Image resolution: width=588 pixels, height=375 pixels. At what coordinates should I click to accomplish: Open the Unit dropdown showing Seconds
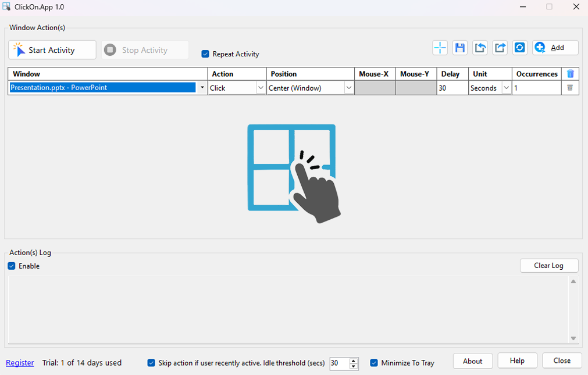506,88
